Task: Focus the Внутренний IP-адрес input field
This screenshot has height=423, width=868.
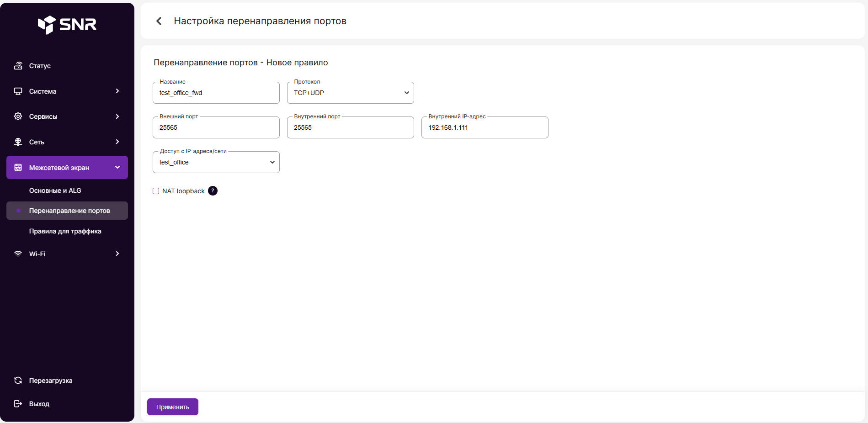Action: pos(485,127)
